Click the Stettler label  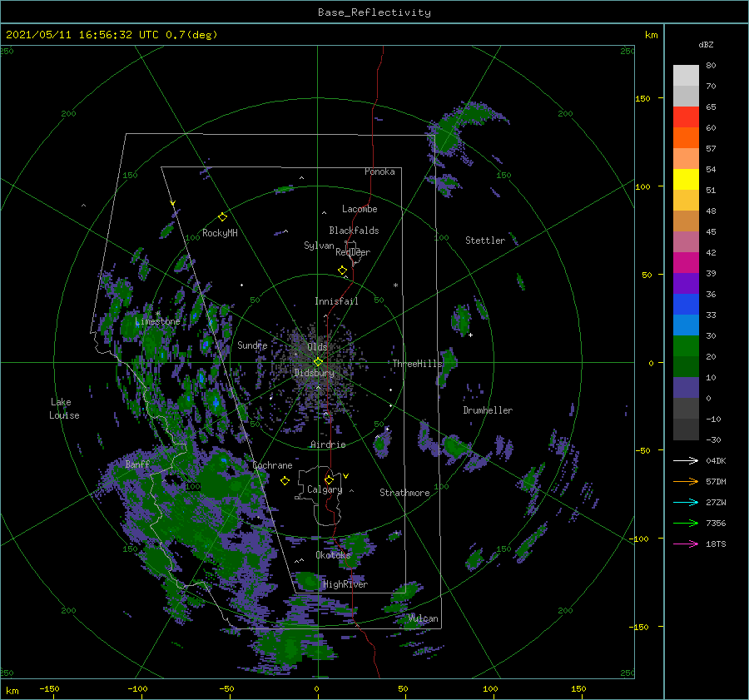click(485, 241)
